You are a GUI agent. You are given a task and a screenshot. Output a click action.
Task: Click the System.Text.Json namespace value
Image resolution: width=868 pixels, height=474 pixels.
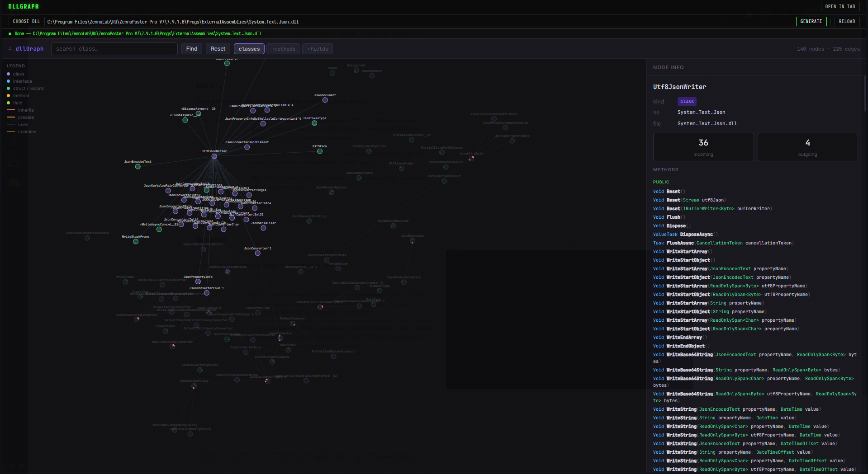click(x=701, y=112)
